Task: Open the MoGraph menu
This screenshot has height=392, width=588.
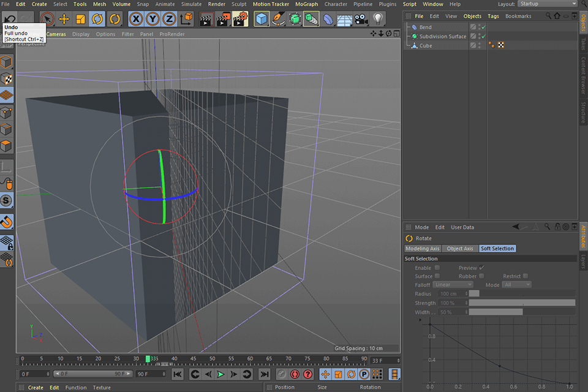Action: (306, 4)
